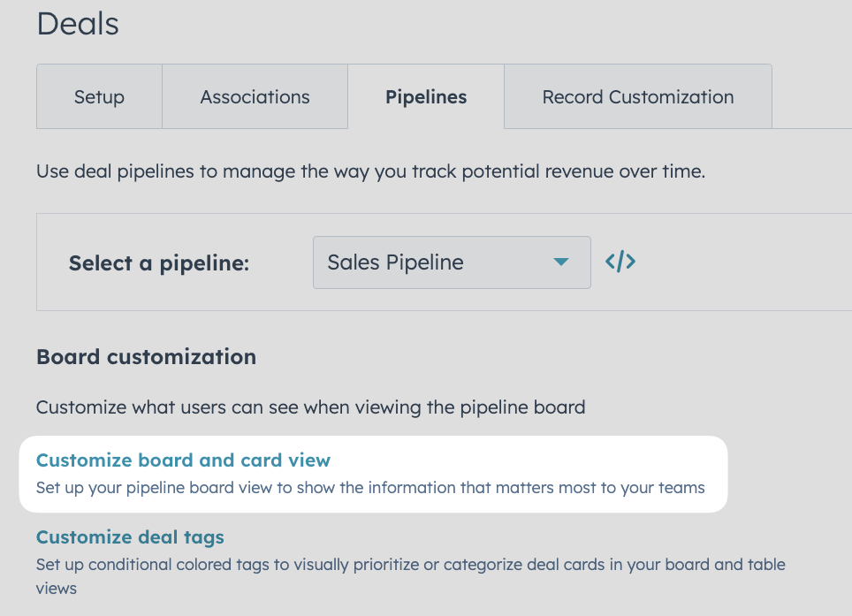Click the pipeline code snippet icon
The width and height of the screenshot is (852, 616).
click(620, 262)
